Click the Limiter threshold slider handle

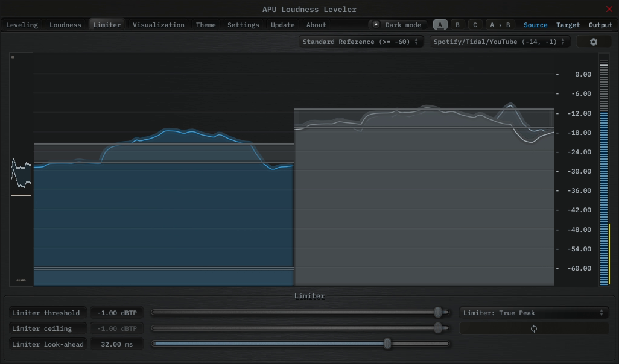[439, 312]
